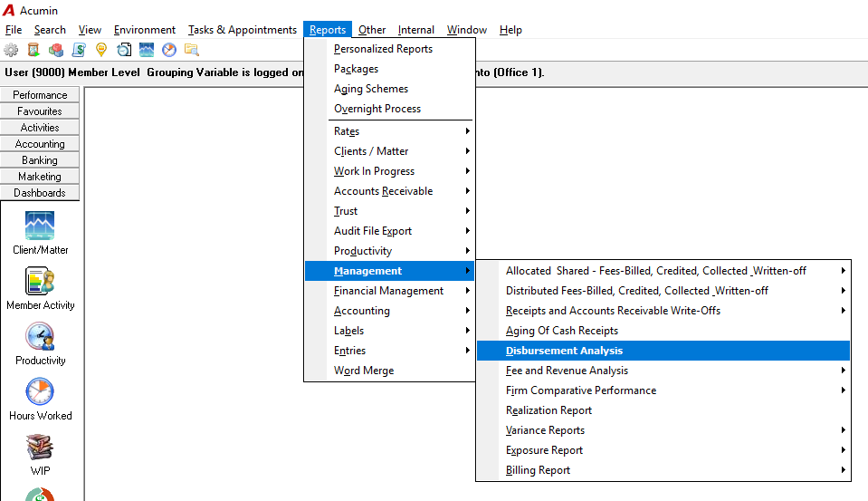Click the yellow map pin briefcase icon
The width and height of the screenshot is (868, 501).
coord(101,50)
